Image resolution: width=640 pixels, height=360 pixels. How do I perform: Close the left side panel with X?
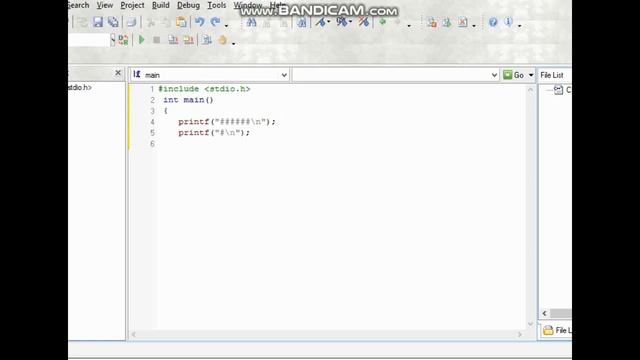tap(118, 73)
